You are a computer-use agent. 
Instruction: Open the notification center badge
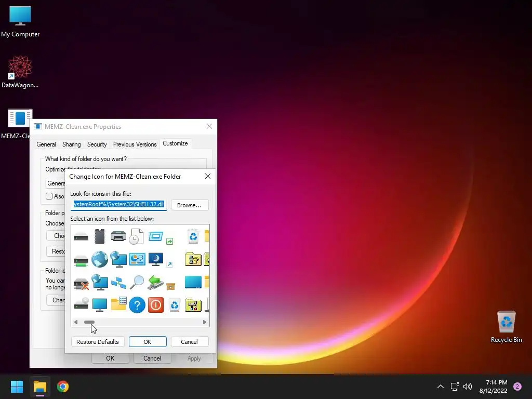[517, 387]
